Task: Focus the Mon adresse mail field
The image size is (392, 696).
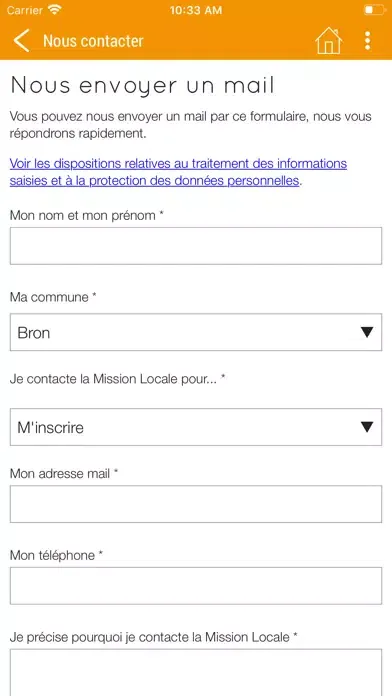Action: (x=196, y=504)
